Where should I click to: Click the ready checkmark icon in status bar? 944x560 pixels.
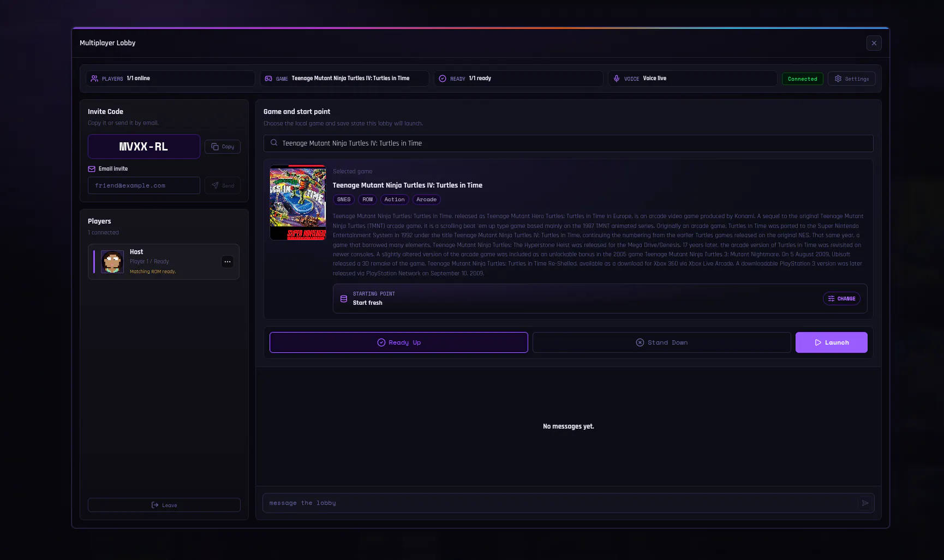pos(443,79)
